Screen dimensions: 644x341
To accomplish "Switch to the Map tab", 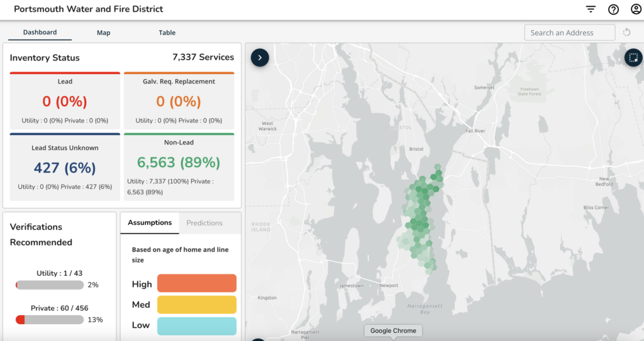I will tap(103, 33).
